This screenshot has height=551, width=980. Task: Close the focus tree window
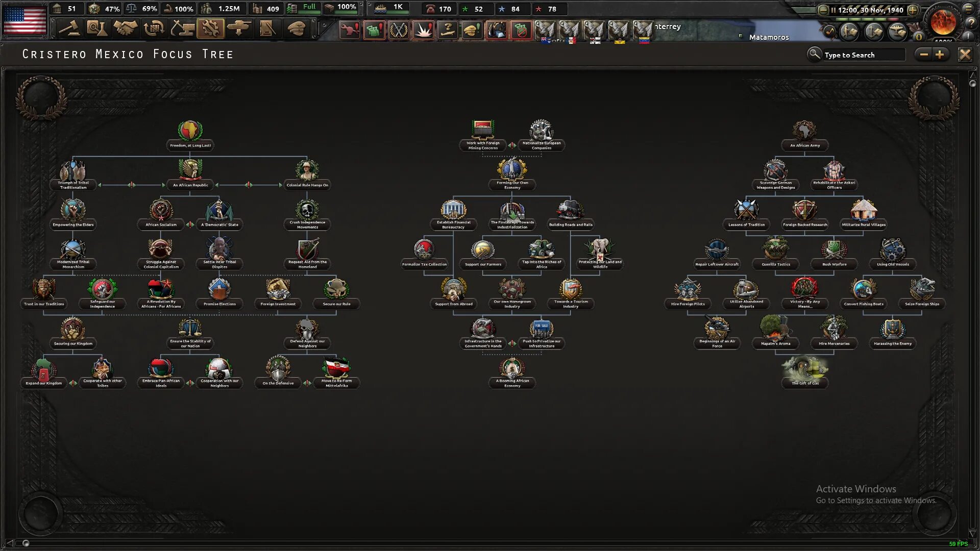tap(965, 54)
